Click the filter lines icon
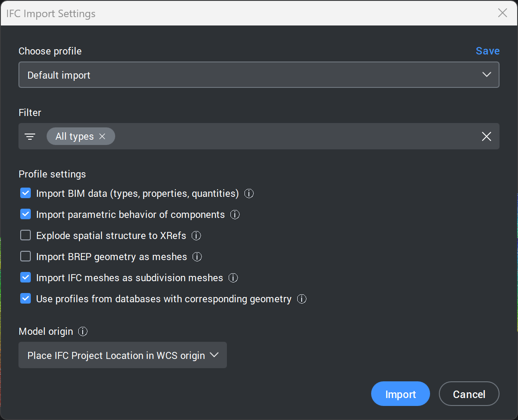518x420 pixels. 30,137
